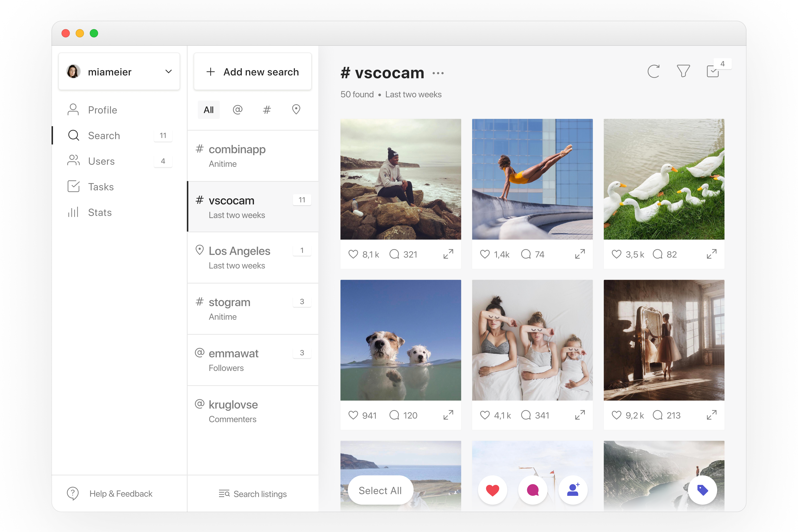Open comments on the dogs photo, 120

[x=394, y=415]
